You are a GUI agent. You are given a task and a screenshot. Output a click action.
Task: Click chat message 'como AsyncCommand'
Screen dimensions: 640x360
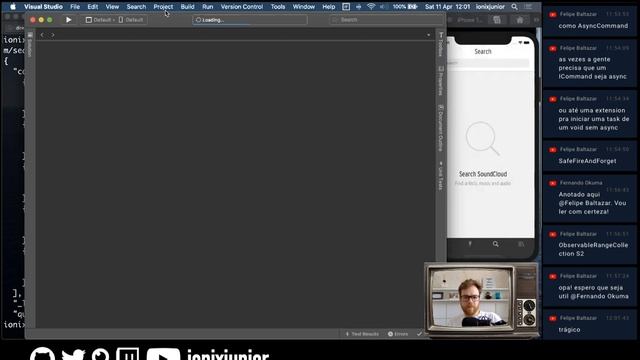(x=593, y=26)
